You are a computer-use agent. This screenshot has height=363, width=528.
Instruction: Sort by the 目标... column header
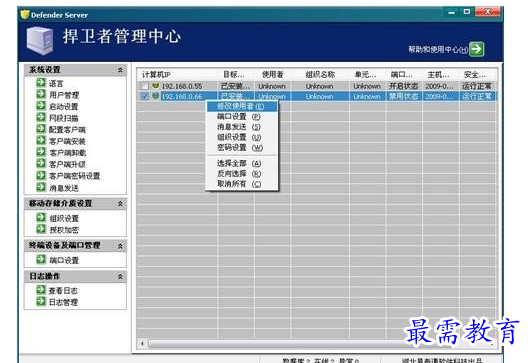[x=236, y=74]
